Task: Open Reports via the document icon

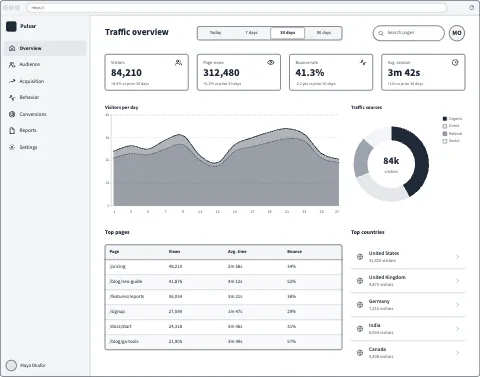Action: click(x=12, y=130)
